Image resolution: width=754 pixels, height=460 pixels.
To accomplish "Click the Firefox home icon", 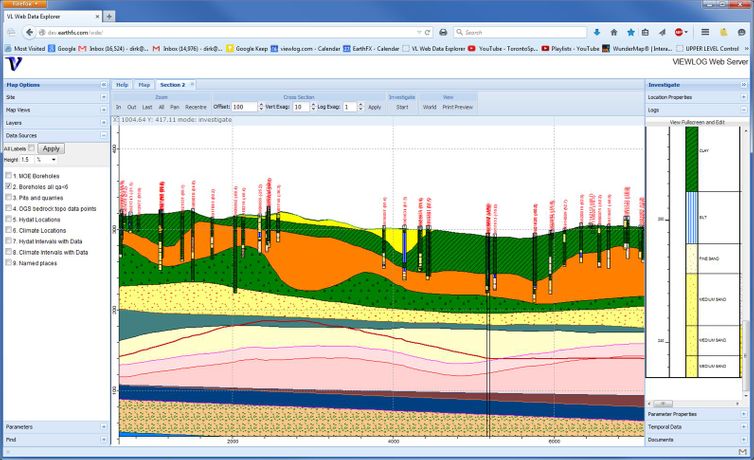I will pos(613,32).
